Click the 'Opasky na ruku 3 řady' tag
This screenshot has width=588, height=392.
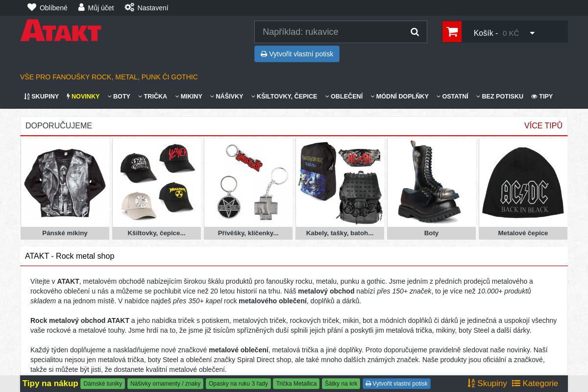point(238,384)
